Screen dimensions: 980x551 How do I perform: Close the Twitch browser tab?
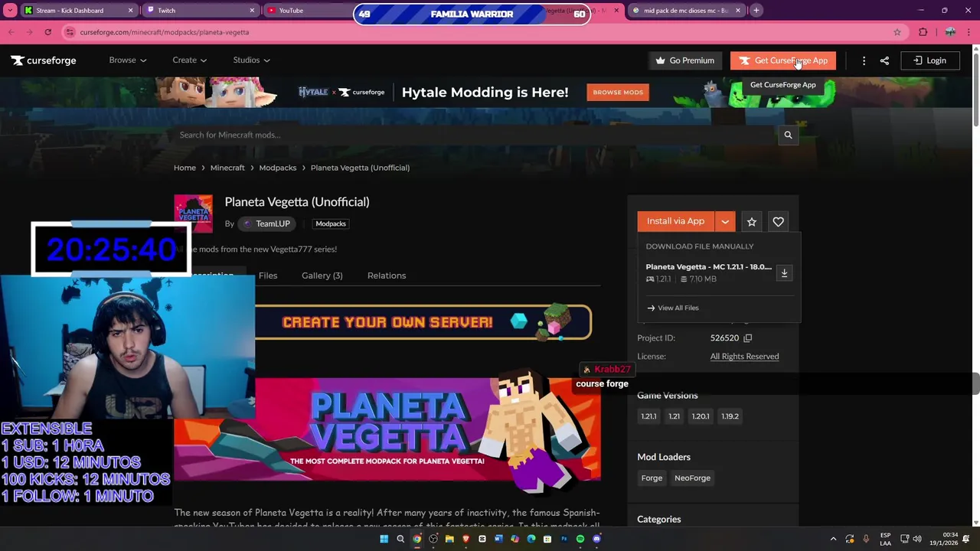click(x=253, y=11)
